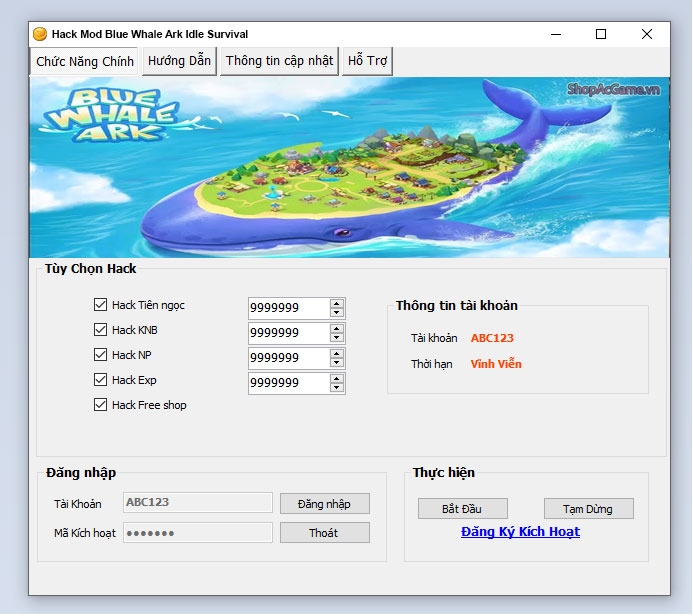The width and height of the screenshot is (693, 616).
Task: Click the Blue Whale Ark banner image
Action: coord(349,167)
